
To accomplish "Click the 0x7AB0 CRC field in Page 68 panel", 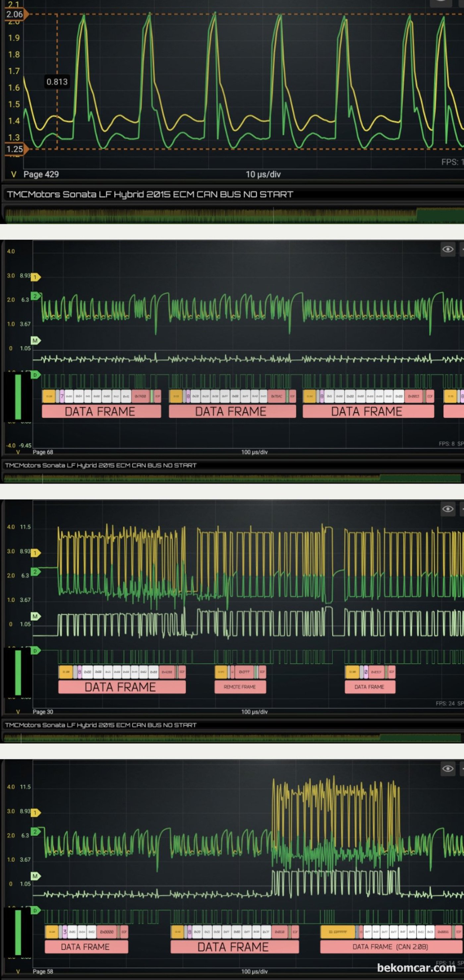I will (x=141, y=397).
